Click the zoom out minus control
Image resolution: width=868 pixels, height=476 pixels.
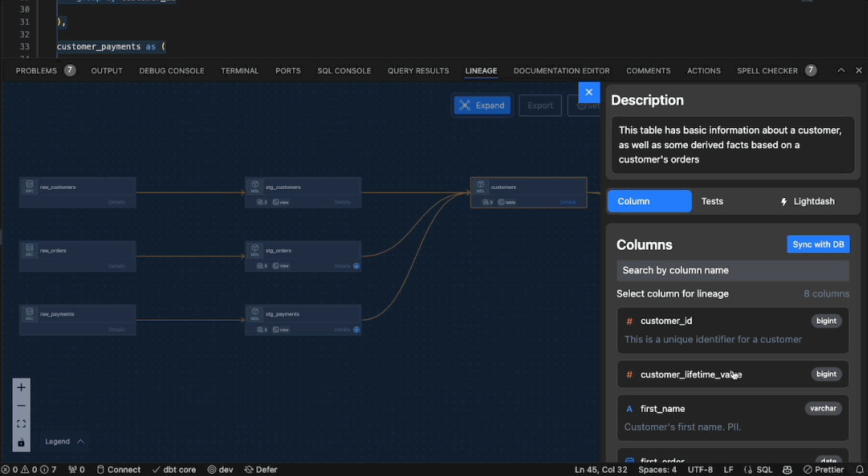pyautogui.click(x=21, y=405)
